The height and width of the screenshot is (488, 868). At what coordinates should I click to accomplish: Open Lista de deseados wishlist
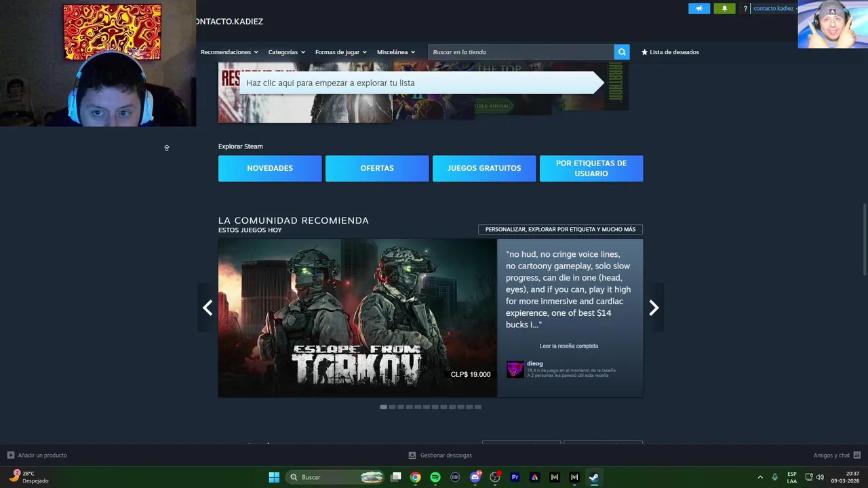tap(670, 52)
